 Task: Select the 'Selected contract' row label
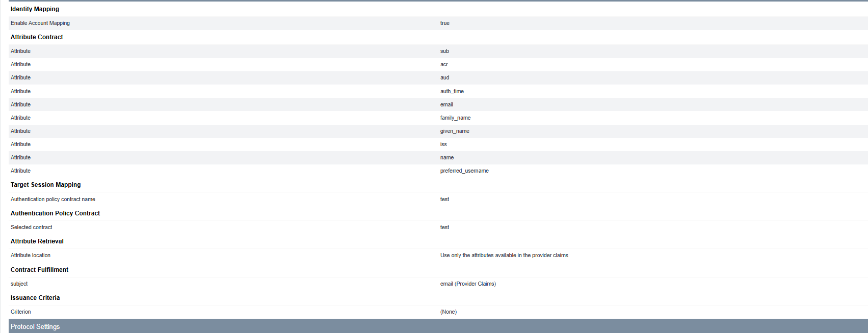coord(32,227)
